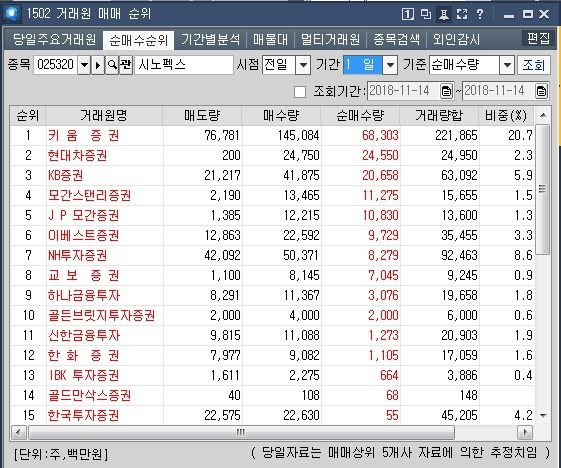Click horizontal scrollbar left arrow

(x=19, y=432)
